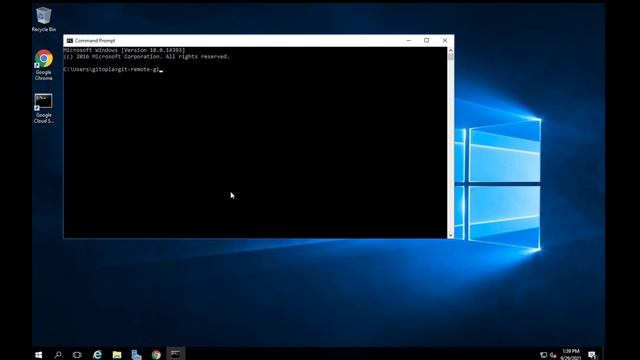Click the Command Prompt scrollbar down arrow
Image resolution: width=640 pixels, height=360 pixels.
pos(451,235)
